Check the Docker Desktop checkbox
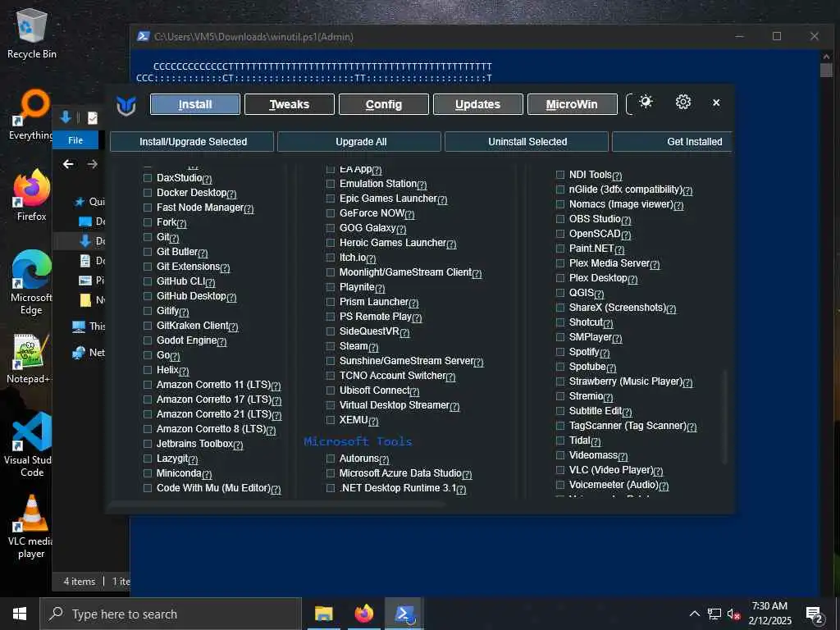This screenshot has width=840, height=630. [x=148, y=193]
